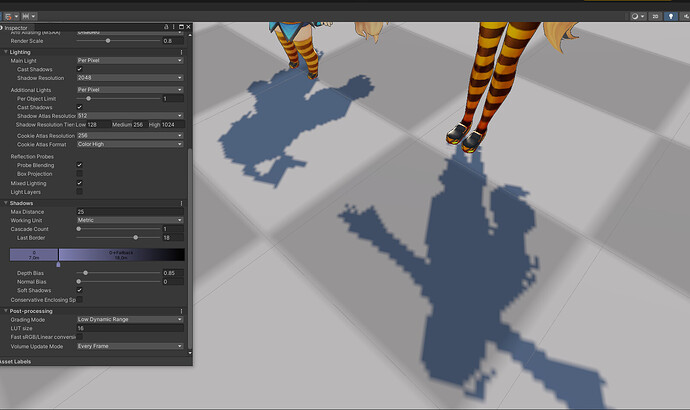Click the Reflection Probes label
The image size is (690, 410).
coord(32,157)
